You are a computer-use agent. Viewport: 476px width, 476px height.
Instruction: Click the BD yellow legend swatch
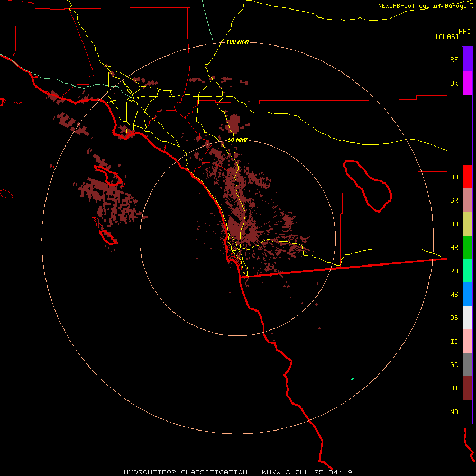[x=467, y=224]
